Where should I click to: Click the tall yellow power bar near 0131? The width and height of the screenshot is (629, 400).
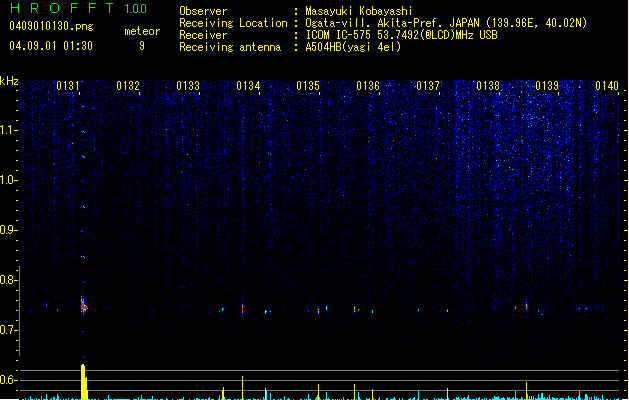pos(84,382)
